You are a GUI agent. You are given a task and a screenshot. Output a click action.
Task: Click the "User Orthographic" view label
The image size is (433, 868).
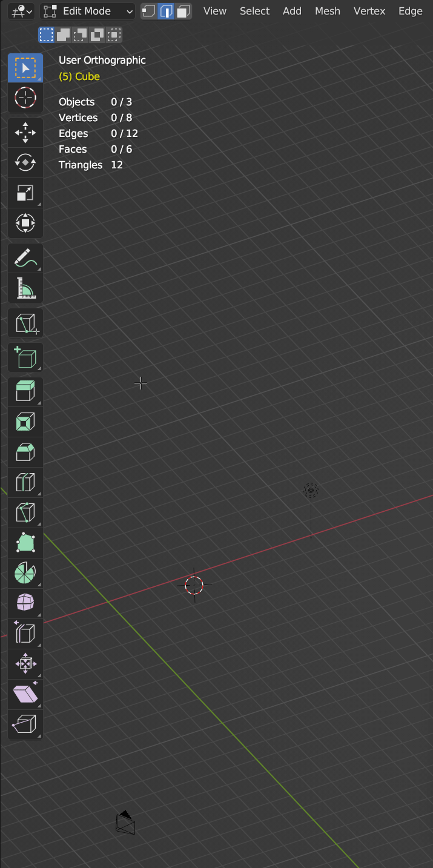click(x=102, y=60)
